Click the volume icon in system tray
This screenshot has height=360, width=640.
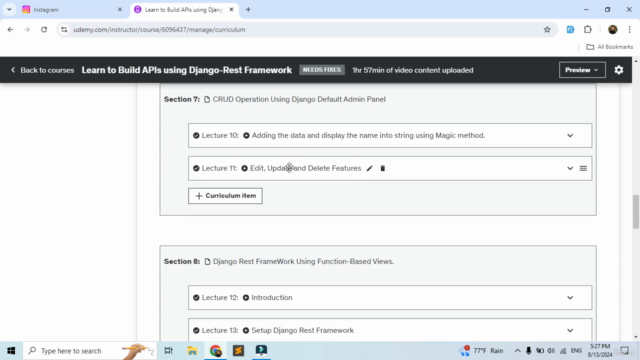pyautogui.click(x=551, y=351)
